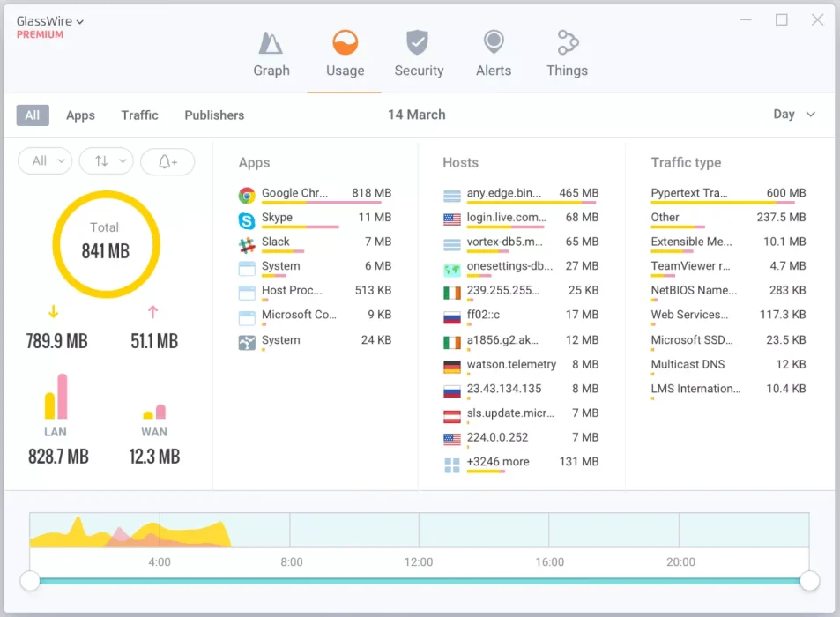Click the 12.3 MB WAN value

tap(154, 457)
